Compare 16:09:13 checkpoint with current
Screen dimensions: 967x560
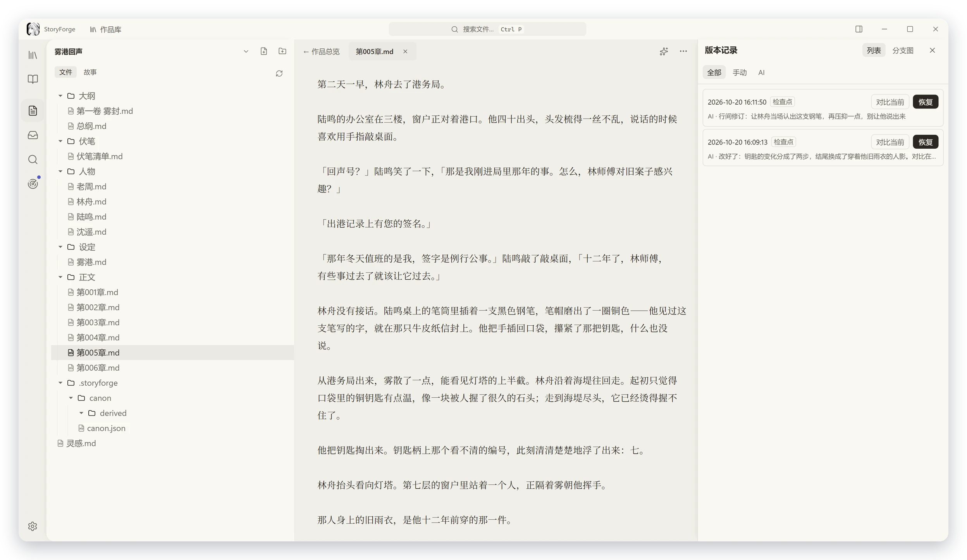click(x=890, y=142)
